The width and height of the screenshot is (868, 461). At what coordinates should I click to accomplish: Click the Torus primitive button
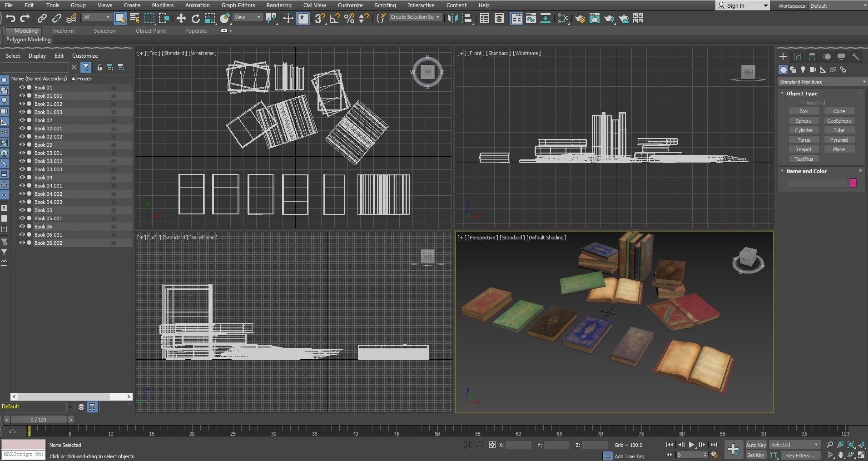click(804, 140)
